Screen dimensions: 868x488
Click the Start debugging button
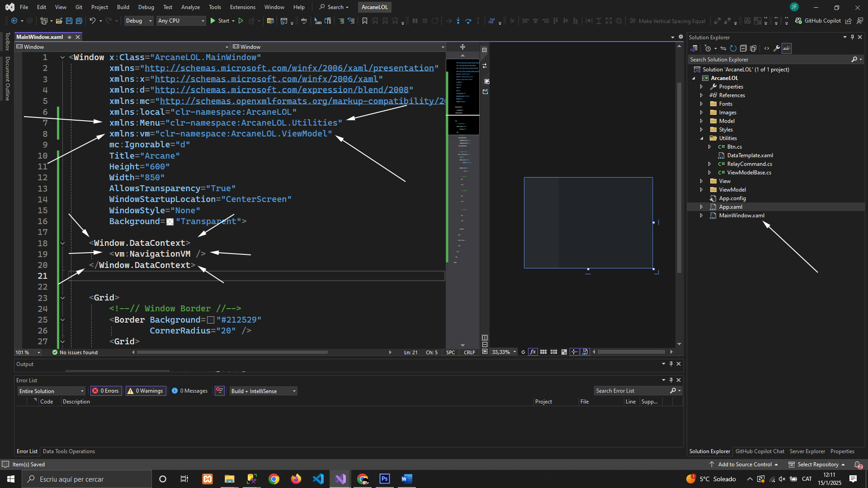(x=220, y=21)
